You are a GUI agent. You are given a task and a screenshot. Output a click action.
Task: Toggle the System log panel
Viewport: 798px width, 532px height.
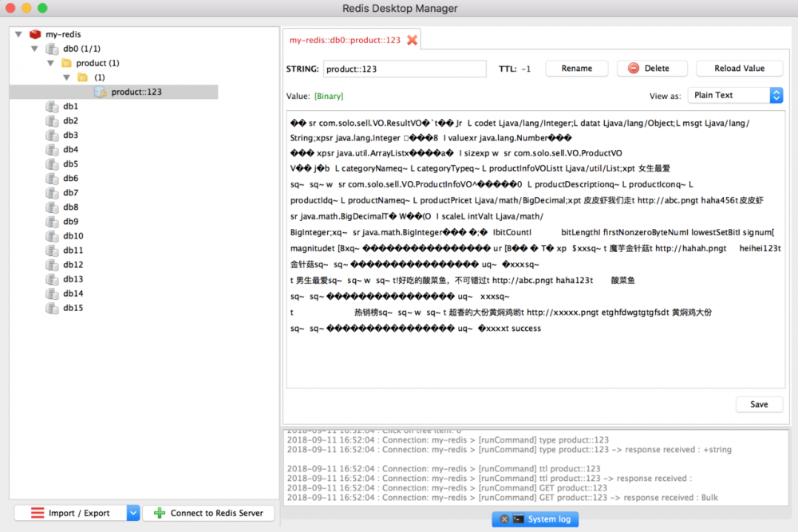(x=542, y=519)
